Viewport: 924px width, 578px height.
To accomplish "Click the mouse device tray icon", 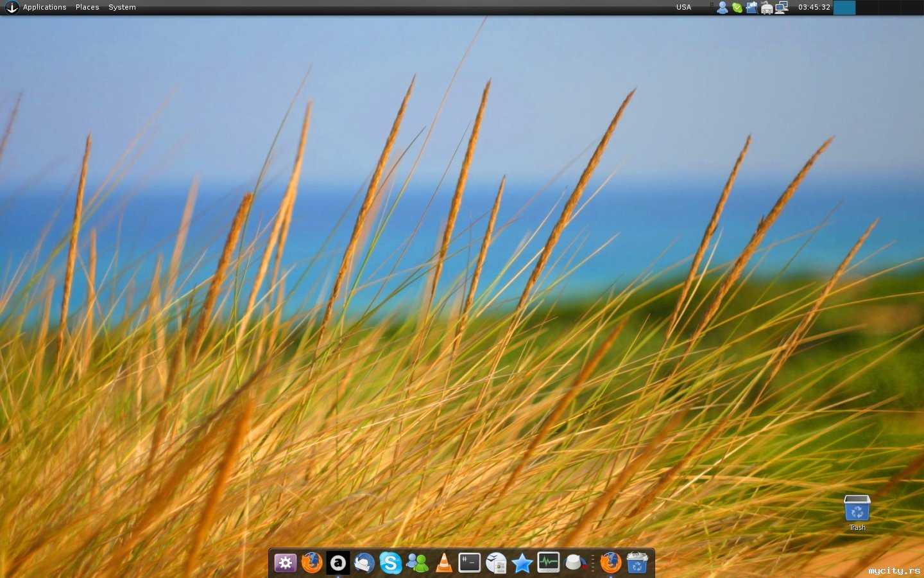I will [767, 8].
